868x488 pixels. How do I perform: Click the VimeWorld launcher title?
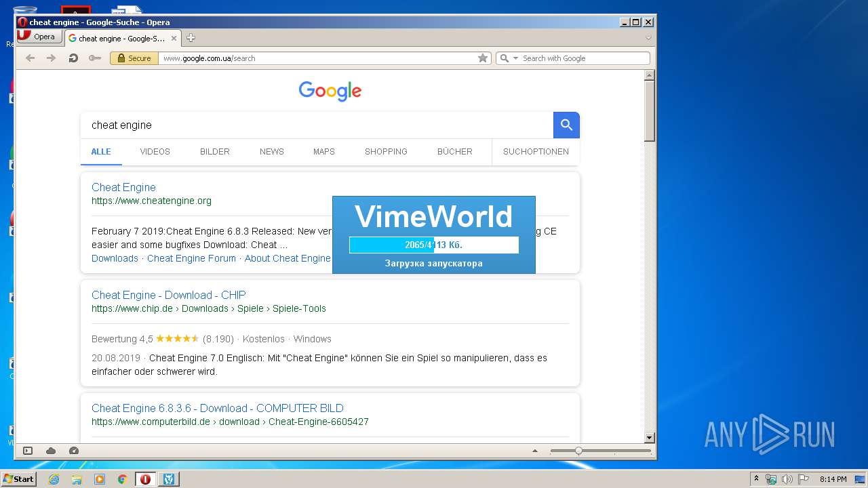click(434, 216)
